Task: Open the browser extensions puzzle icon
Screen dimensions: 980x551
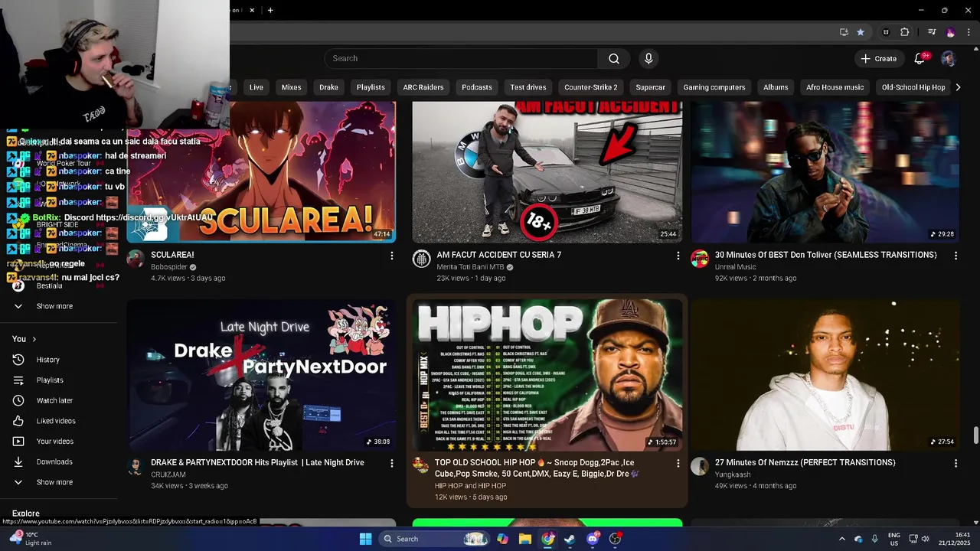Action: (x=904, y=32)
